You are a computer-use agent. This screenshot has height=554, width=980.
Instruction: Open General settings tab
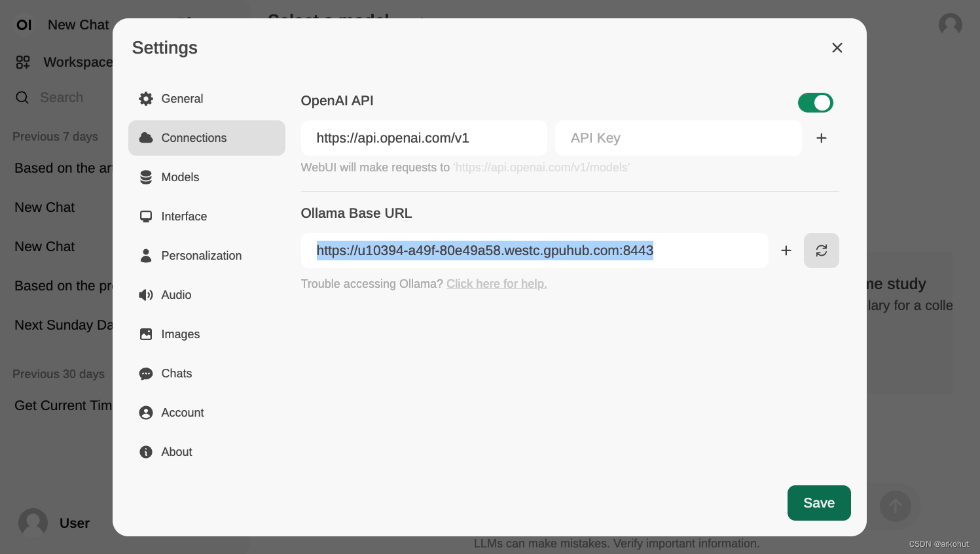pyautogui.click(x=206, y=99)
